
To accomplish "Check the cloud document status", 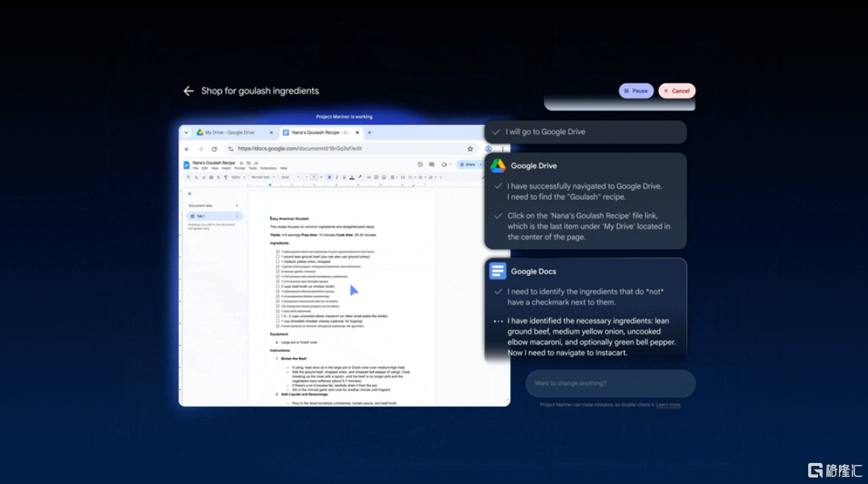I will [x=256, y=163].
